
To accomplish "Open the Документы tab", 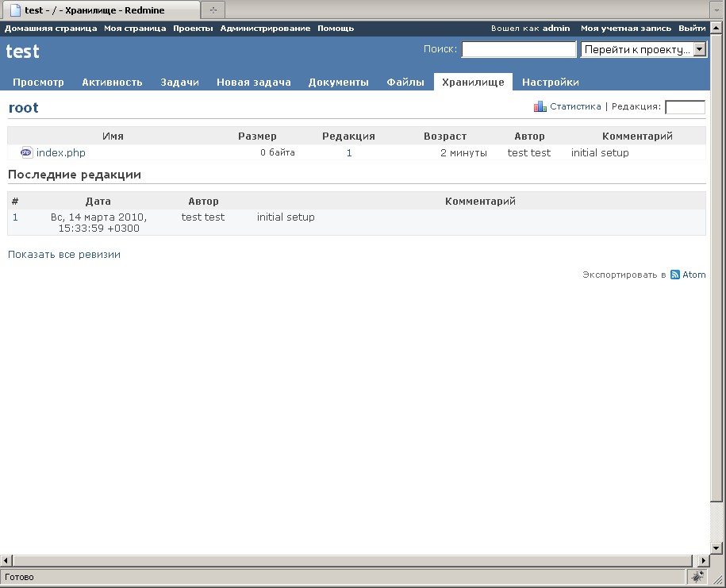I will coord(339,83).
